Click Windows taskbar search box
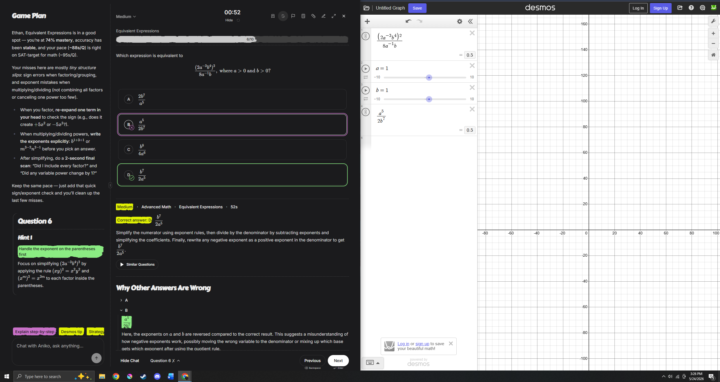Viewport: 720px width, 382px height. pos(54,376)
